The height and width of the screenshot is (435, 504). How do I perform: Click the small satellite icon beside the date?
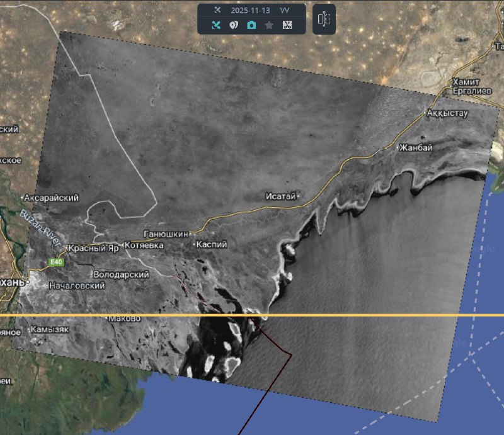tap(217, 10)
